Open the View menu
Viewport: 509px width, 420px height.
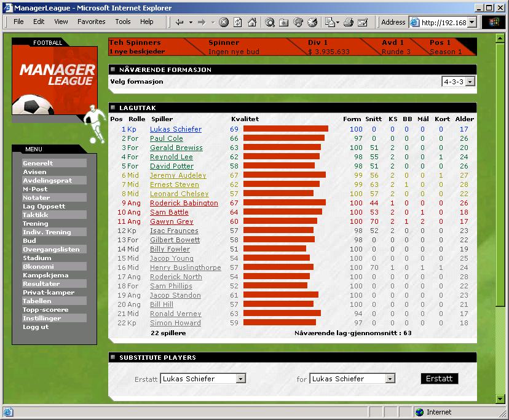(61, 22)
